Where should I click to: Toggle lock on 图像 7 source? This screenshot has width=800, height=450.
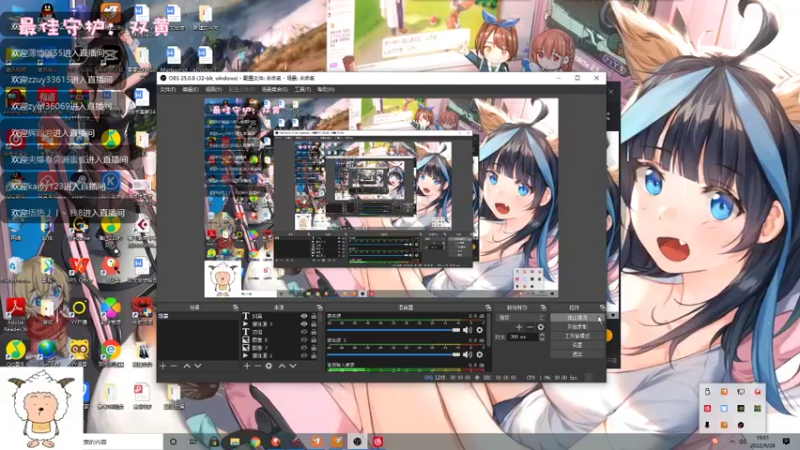click(x=314, y=348)
